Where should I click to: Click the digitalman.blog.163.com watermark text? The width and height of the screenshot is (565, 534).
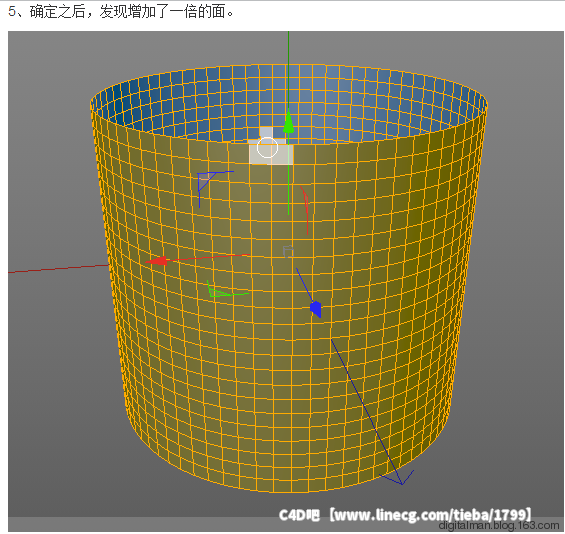[499, 526]
